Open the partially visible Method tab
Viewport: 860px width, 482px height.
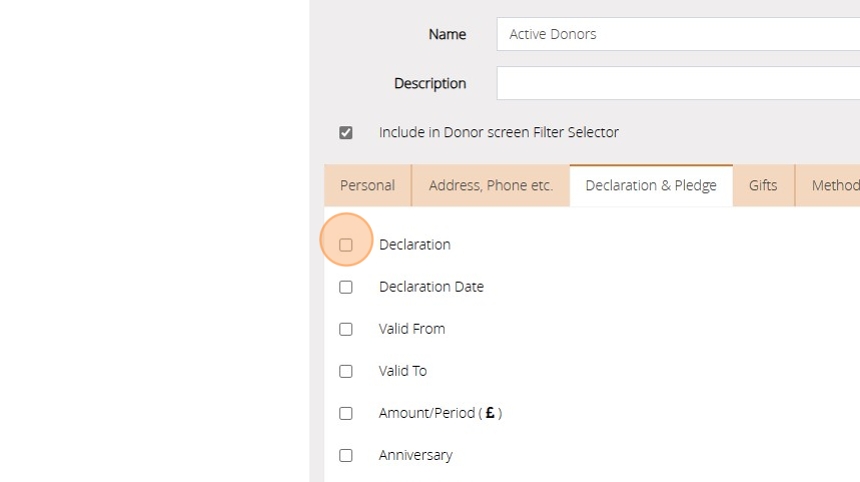[834, 185]
